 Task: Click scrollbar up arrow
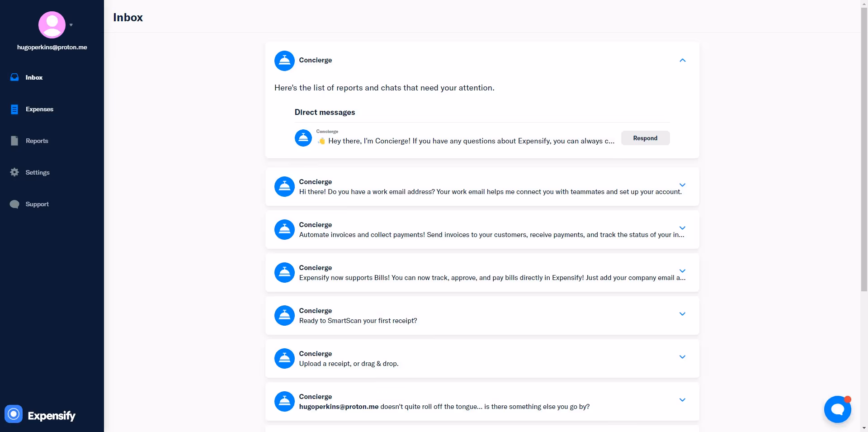(864, 4)
